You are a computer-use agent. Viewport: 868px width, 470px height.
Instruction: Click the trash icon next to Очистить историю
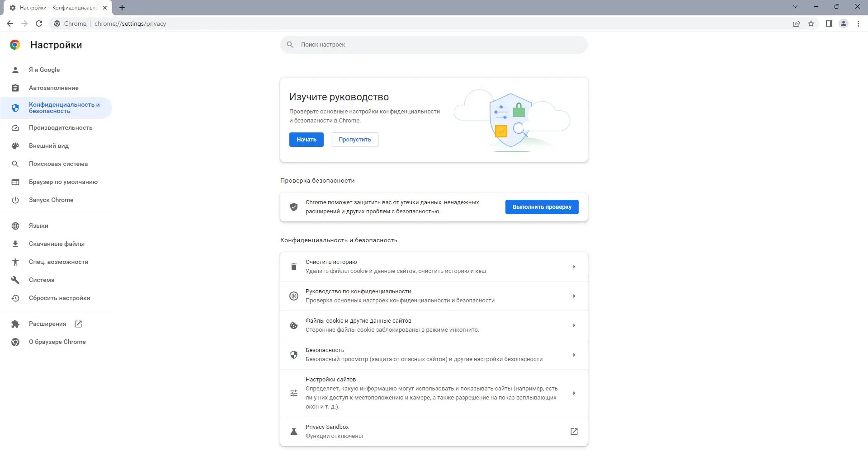(294, 266)
